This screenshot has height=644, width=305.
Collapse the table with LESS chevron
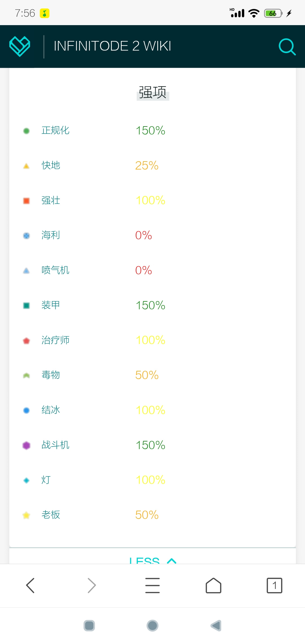(153, 560)
